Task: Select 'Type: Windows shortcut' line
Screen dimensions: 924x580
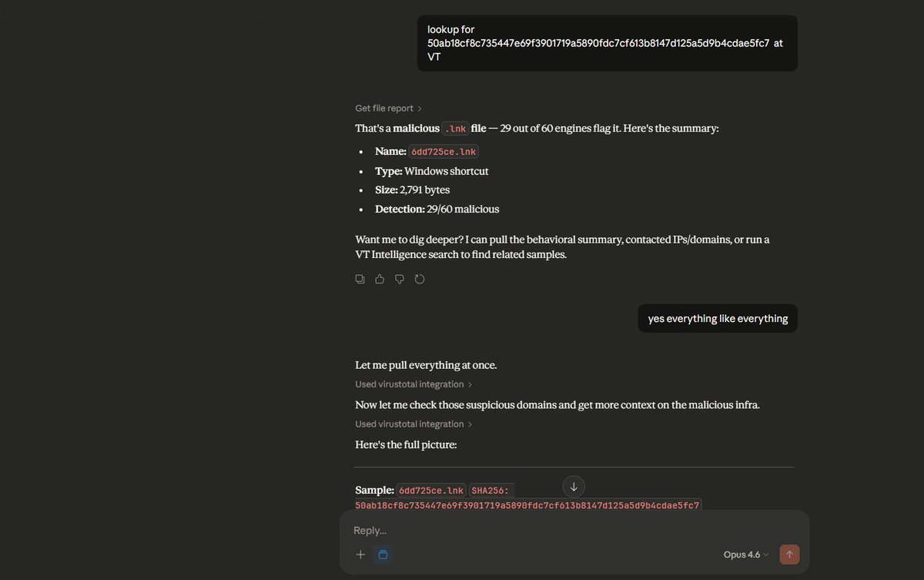Action: click(432, 171)
